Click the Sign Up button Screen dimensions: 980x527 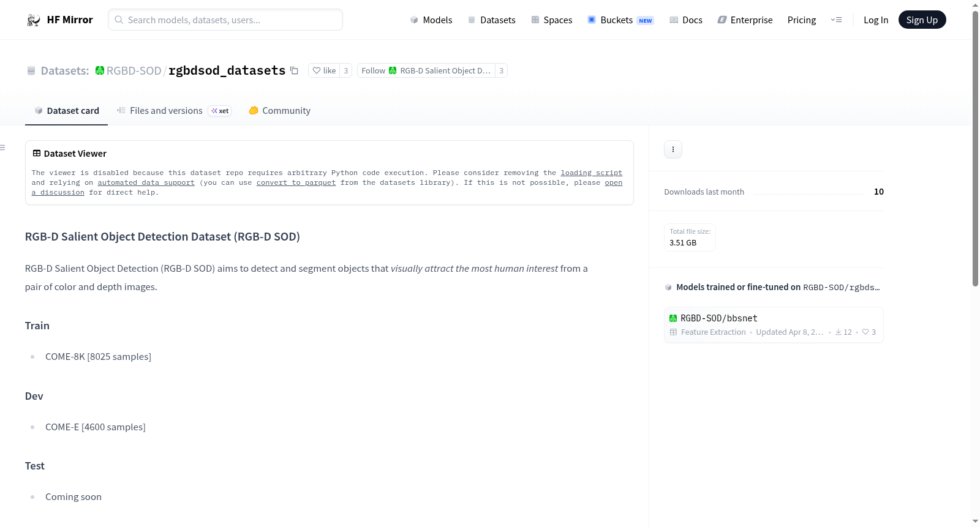point(922,20)
